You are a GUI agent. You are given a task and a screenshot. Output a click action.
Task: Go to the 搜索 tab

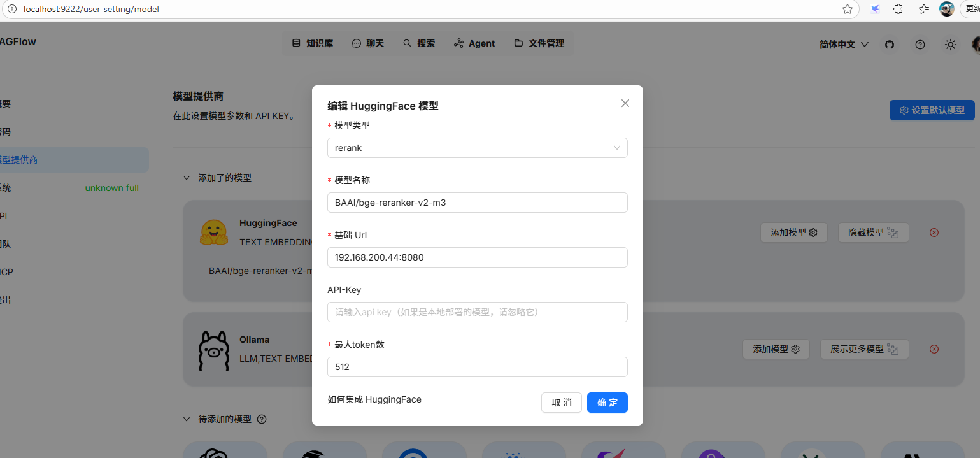click(419, 43)
